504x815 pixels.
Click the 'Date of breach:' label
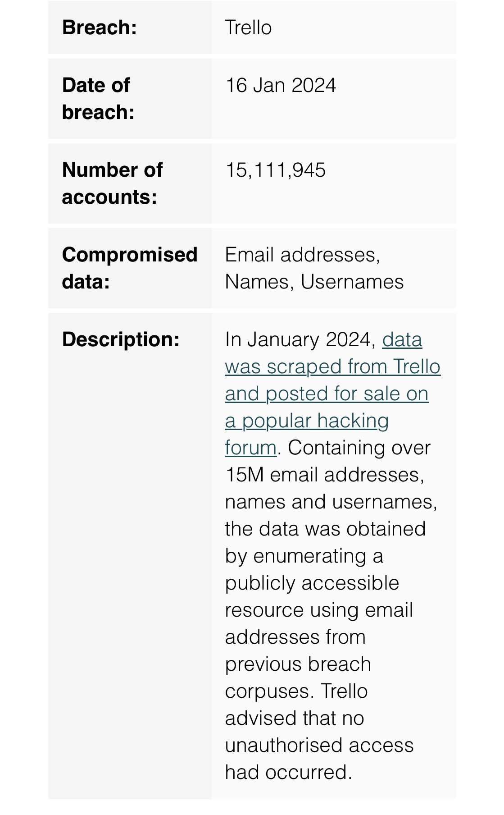click(98, 99)
